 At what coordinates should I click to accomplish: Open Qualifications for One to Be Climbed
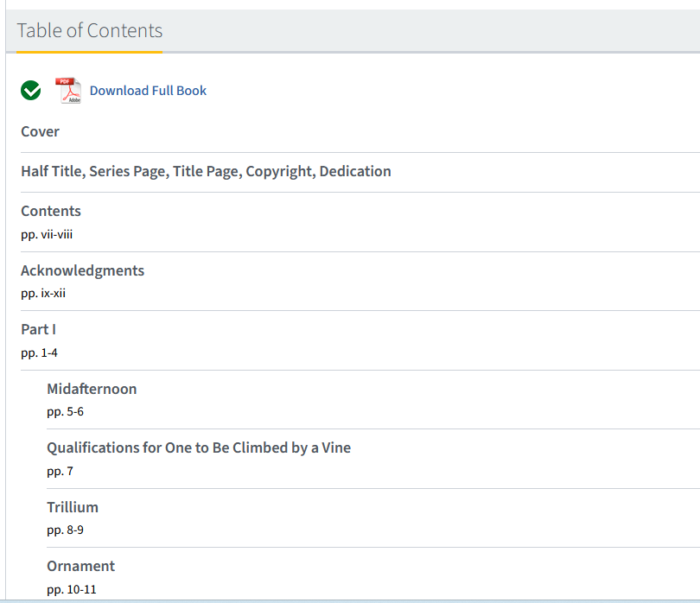coord(199,447)
